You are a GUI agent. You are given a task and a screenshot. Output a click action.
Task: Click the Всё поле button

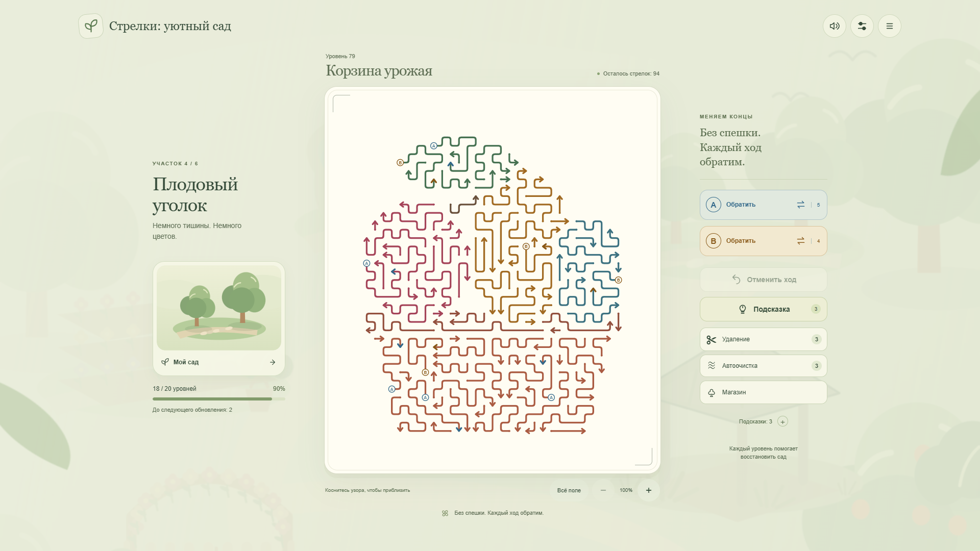[569, 490]
